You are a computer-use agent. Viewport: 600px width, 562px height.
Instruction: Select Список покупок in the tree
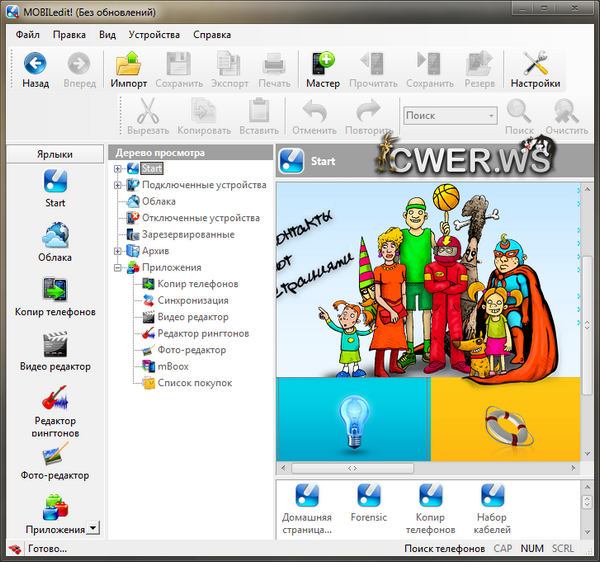click(195, 383)
